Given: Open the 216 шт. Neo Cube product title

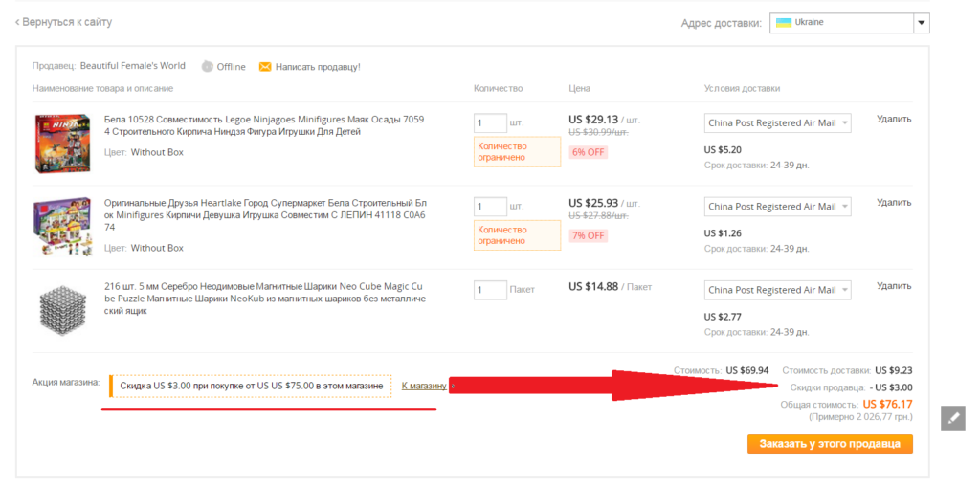Looking at the screenshot, I should pyautogui.click(x=265, y=299).
